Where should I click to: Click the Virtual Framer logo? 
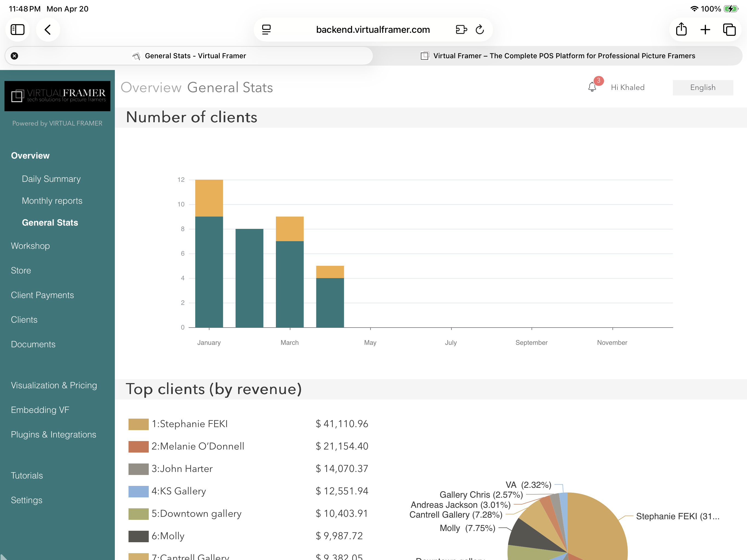[x=57, y=96]
